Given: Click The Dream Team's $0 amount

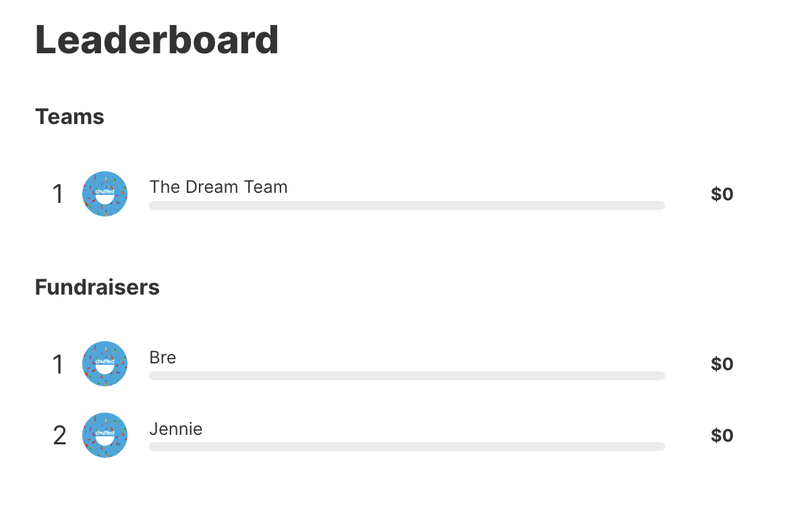Looking at the screenshot, I should (x=722, y=194).
